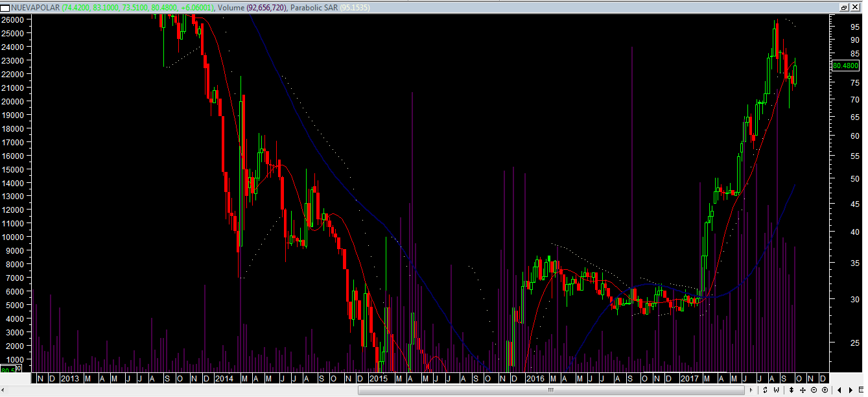Viewport: 868px width, 397px height.
Task: Click the horizontal scrollbar thumb
Action: [x=552, y=390]
